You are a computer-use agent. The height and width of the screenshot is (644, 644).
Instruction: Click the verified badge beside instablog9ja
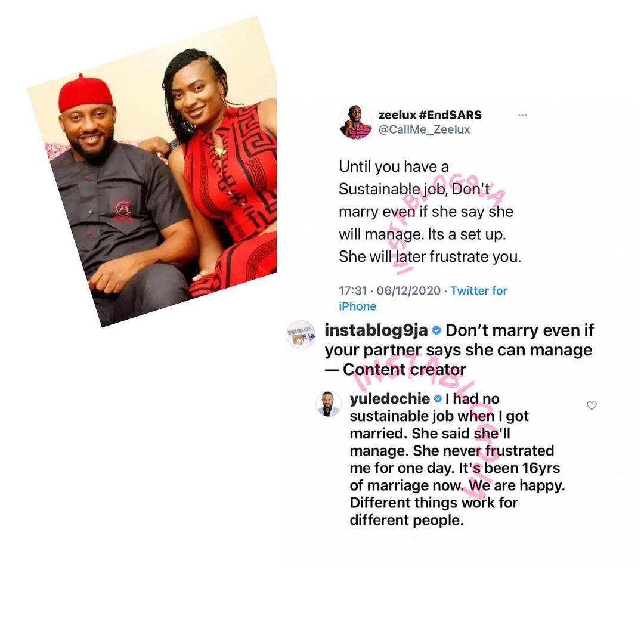click(x=436, y=330)
